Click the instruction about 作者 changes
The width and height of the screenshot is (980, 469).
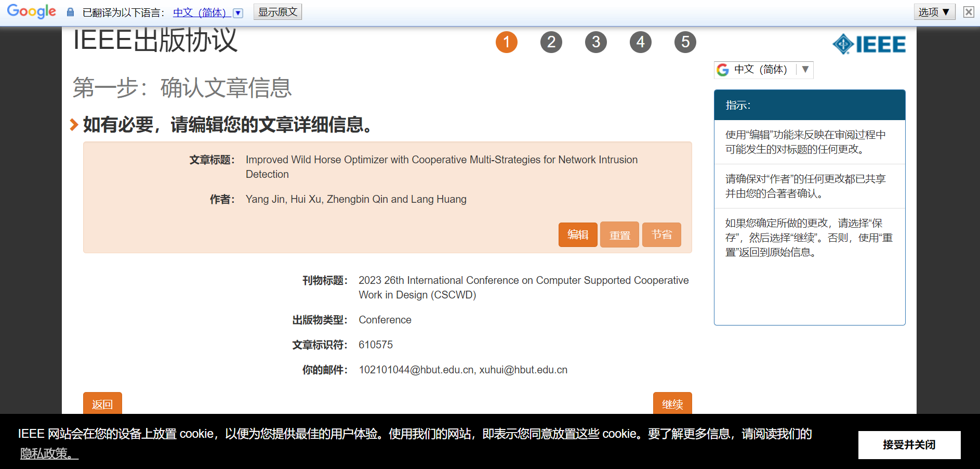coord(805,186)
